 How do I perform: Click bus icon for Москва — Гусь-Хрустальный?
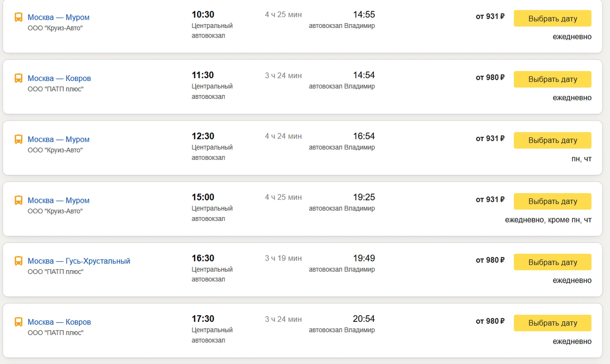(18, 261)
